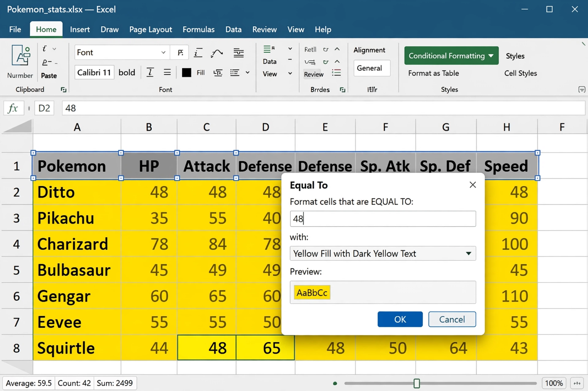The height and width of the screenshot is (391, 588).
Task: Select column H header
Action: (x=506, y=127)
